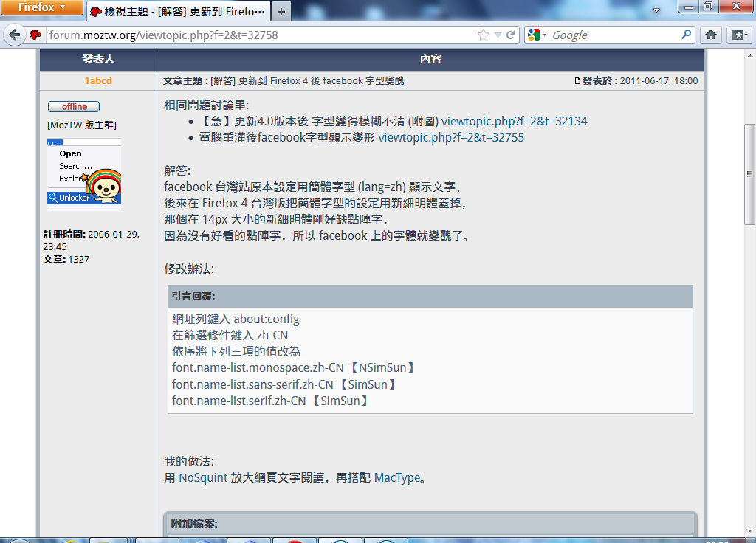This screenshot has width=756, height=543.
Task: Go to home page via Home icon
Action: point(711,35)
